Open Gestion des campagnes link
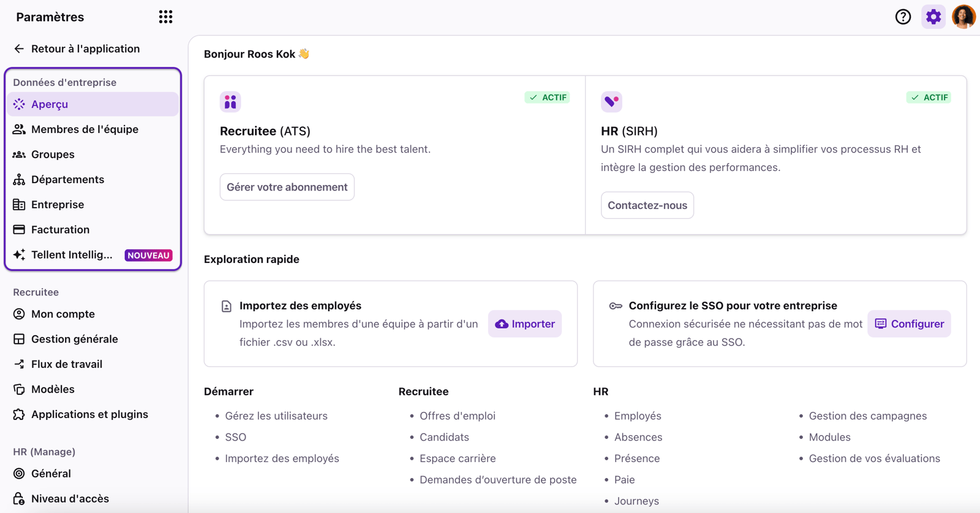This screenshot has height=513, width=980. tap(868, 416)
